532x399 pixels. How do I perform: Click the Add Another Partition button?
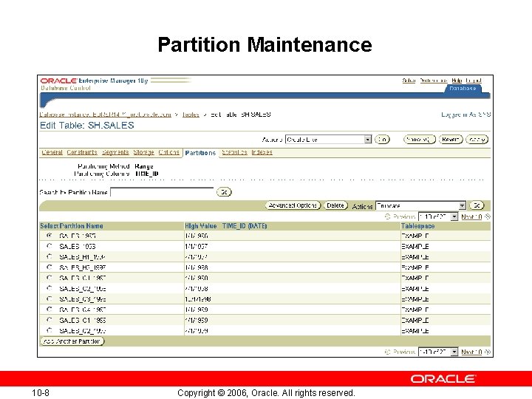point(72,341)
